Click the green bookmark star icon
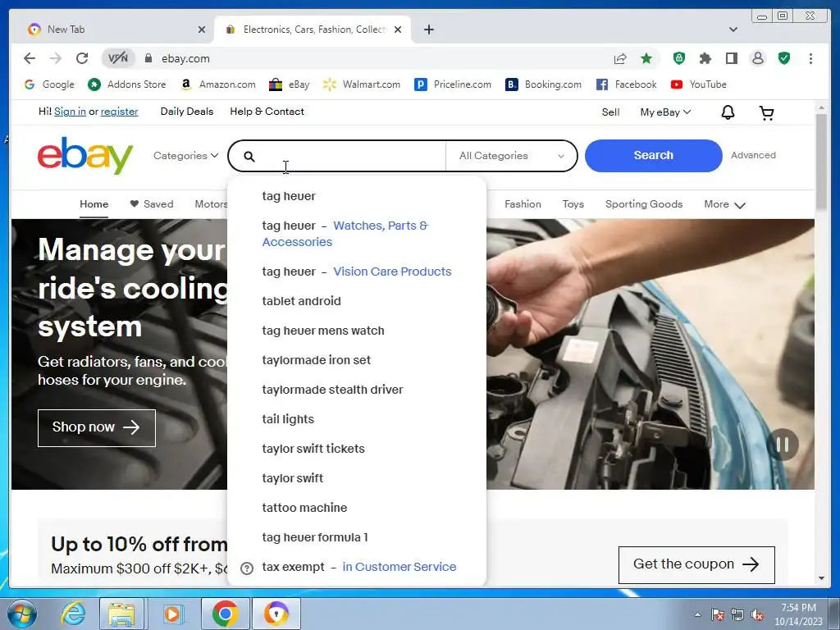The width and height of the screenshot is (840, 630). pos(646,58)
